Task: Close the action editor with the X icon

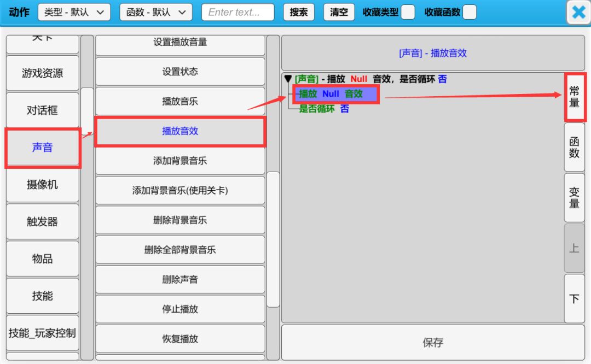Action: 578,12
